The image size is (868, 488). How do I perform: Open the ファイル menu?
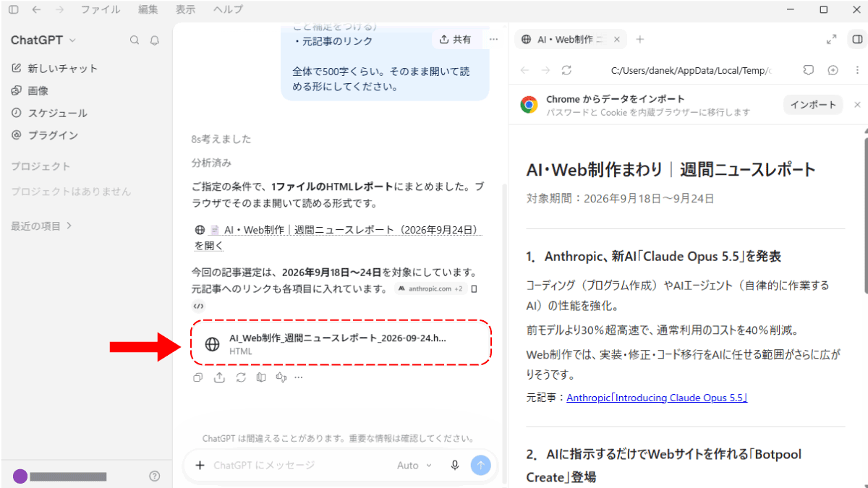tap(101, 9)
